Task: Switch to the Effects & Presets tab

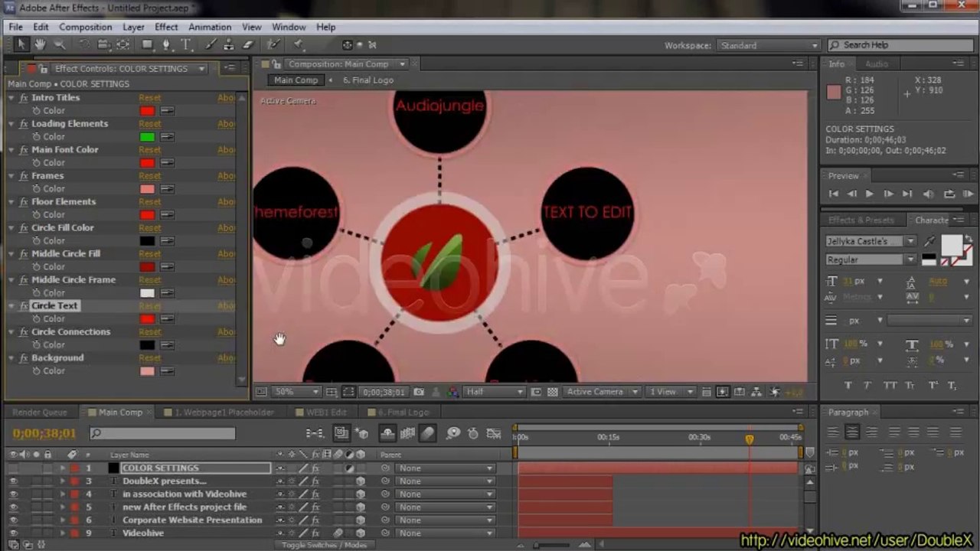Action: pos(861,220)
